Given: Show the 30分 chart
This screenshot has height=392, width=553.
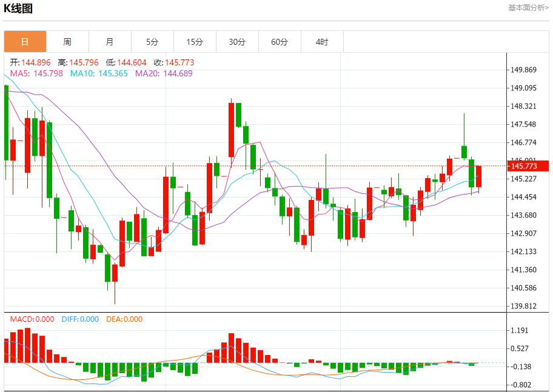Looking at the screenshot, I should pos(237,42).
